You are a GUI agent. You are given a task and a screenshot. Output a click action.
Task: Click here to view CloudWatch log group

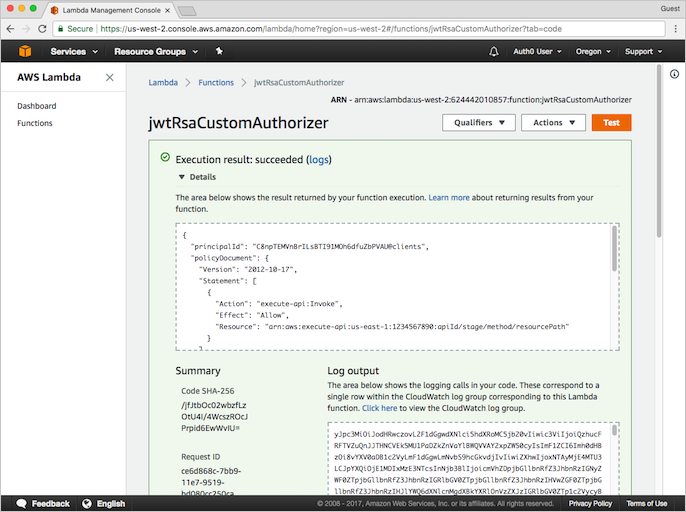coord(379,408)
